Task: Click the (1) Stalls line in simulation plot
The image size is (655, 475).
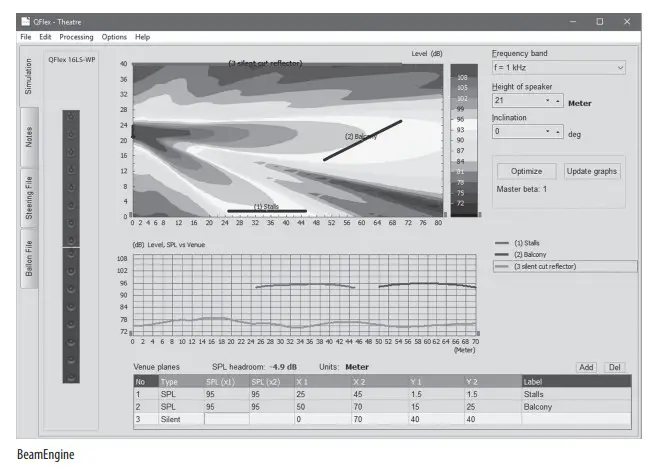Action: pos(267,211)
